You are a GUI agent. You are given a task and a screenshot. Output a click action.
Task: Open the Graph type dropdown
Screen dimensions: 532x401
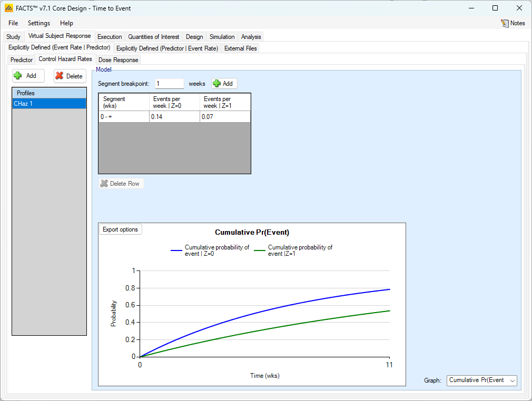(481, 380)
